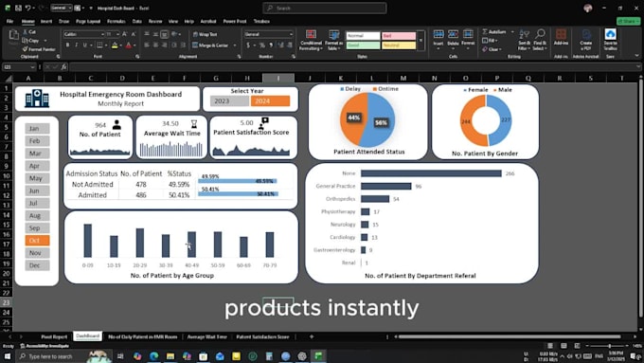Screen dimensions: 644x363
Task: Click Create a PDF icon
Action: point(585,40)
